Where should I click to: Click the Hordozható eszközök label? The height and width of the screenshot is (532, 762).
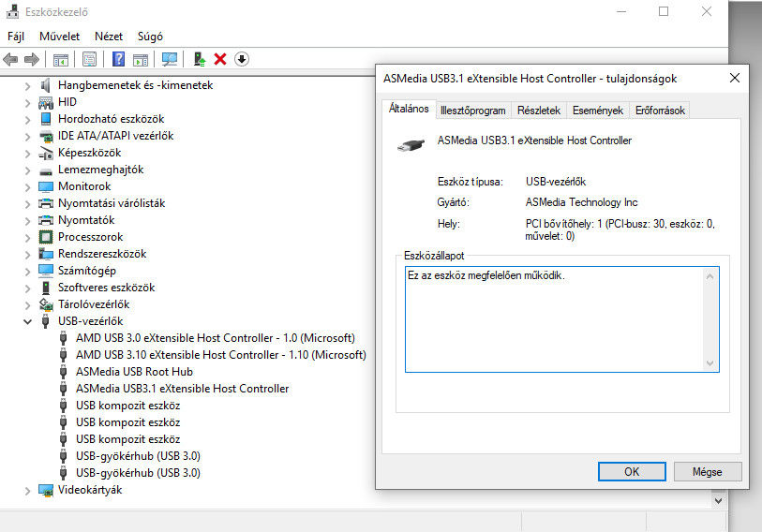[x=111, y=119]
